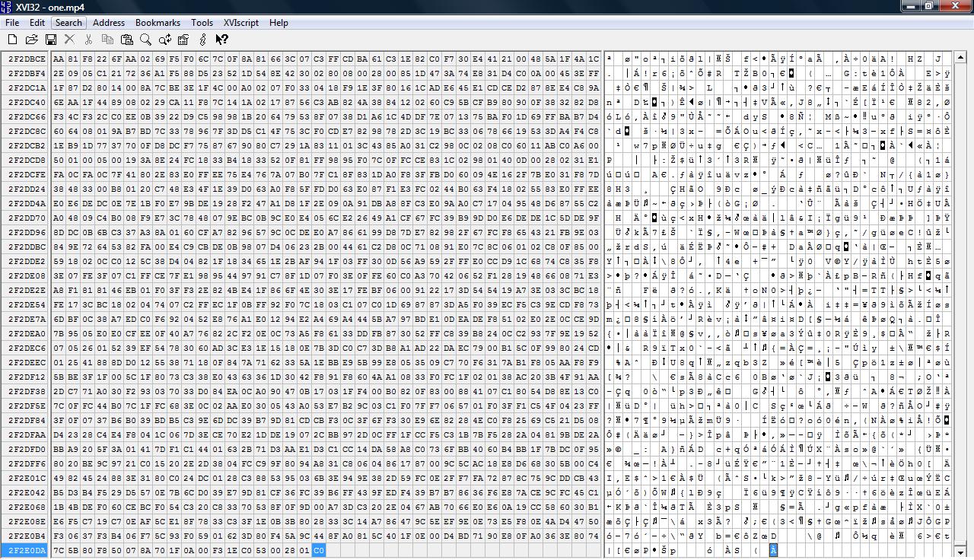This screenshot has height=560, width=974.
Task: Open the File menu
Action: [x=12, y=23]
